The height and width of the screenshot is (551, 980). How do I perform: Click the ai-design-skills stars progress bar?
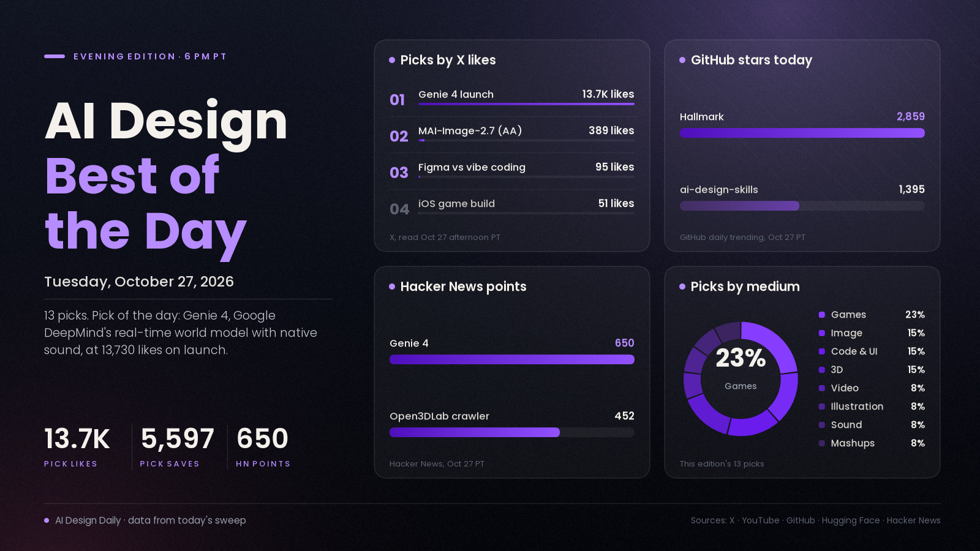(x=802, y=206)
